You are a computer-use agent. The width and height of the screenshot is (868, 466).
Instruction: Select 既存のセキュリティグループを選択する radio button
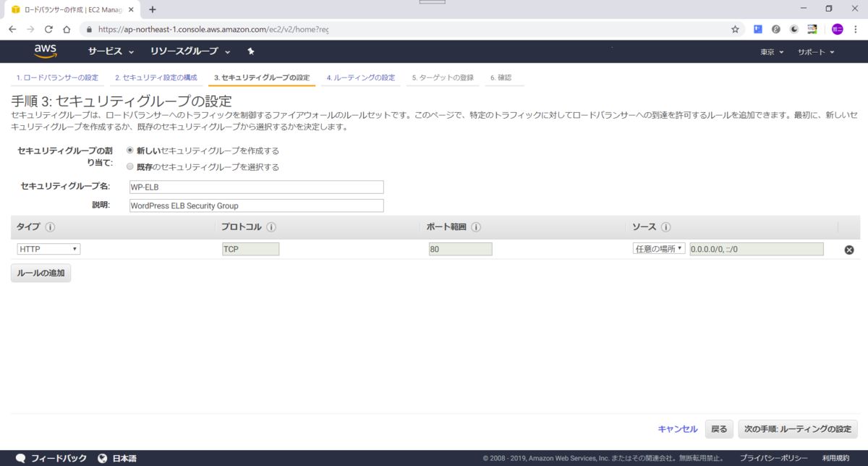[x=130, y=166]
